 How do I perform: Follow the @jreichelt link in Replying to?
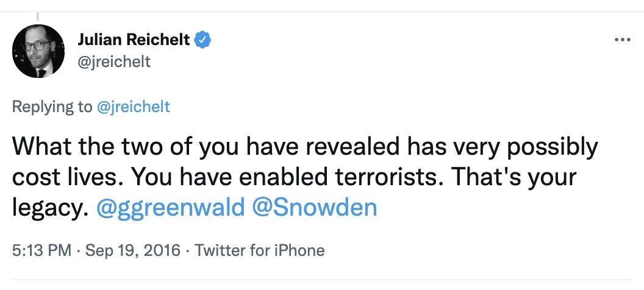coord(134,108)
